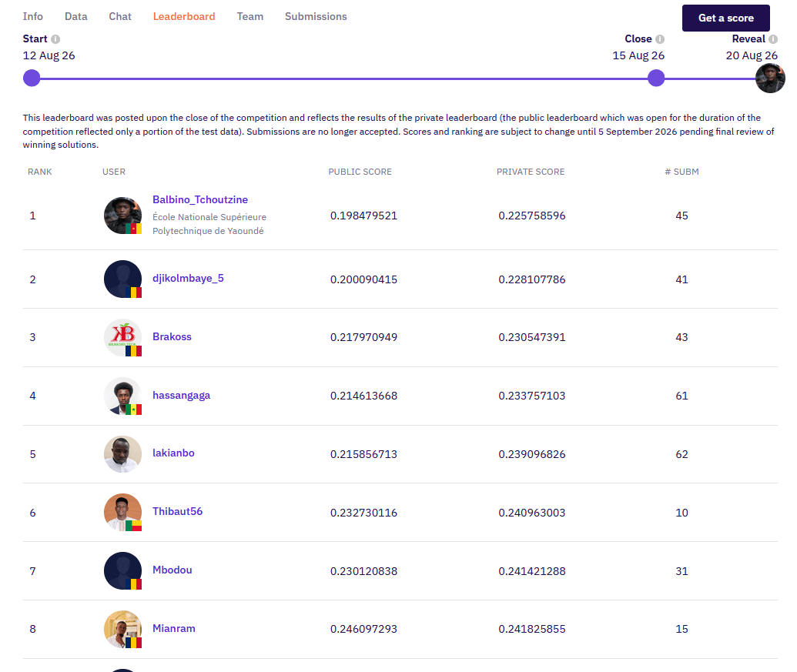Open Thibaut56's profile link

pyautogui.click(x=177, y=511)
